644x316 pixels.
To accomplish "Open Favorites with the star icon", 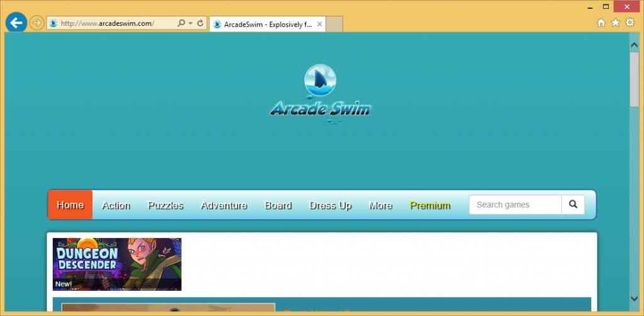I will click(x=615, y=23).
